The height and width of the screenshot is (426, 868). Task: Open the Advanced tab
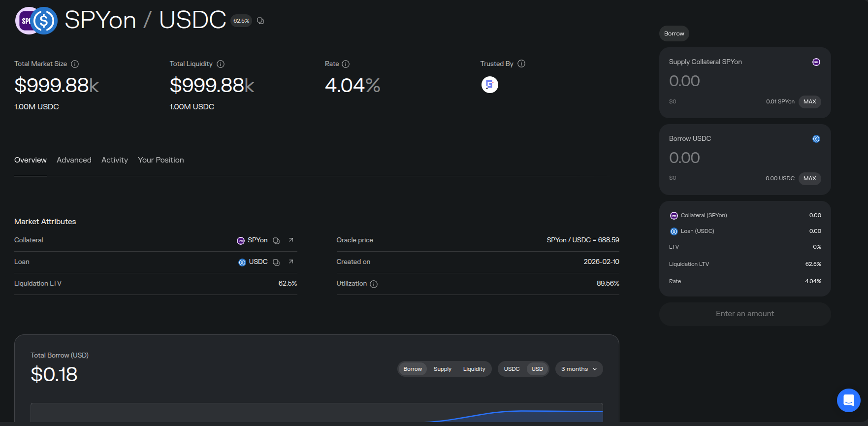point(74,160)
